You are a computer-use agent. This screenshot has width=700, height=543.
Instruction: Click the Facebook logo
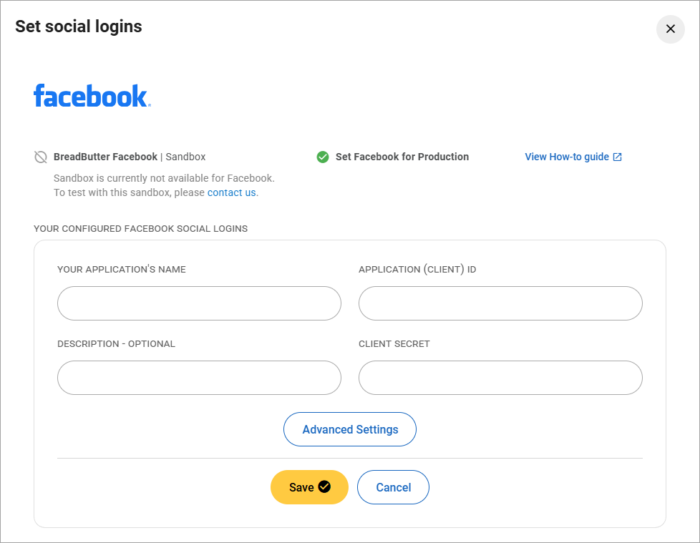(91, 96)
